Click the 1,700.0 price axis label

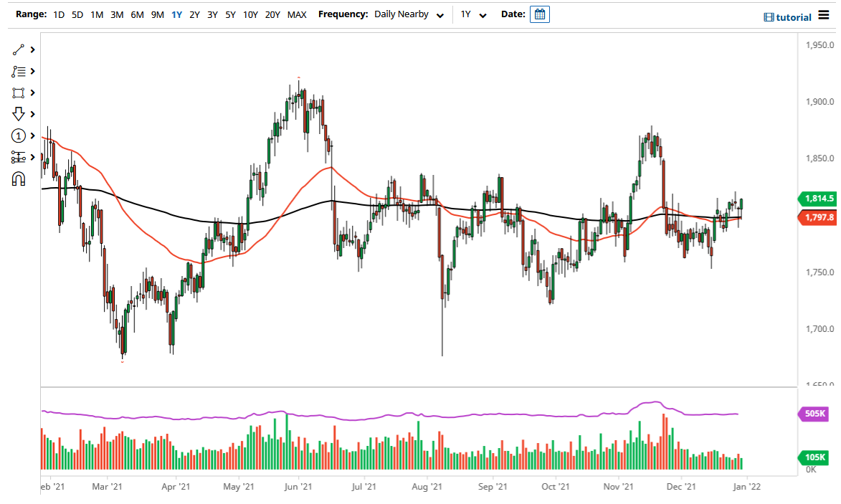[820, 329]
